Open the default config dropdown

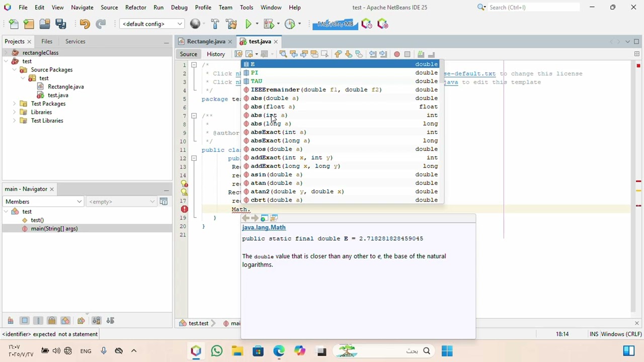151,24
